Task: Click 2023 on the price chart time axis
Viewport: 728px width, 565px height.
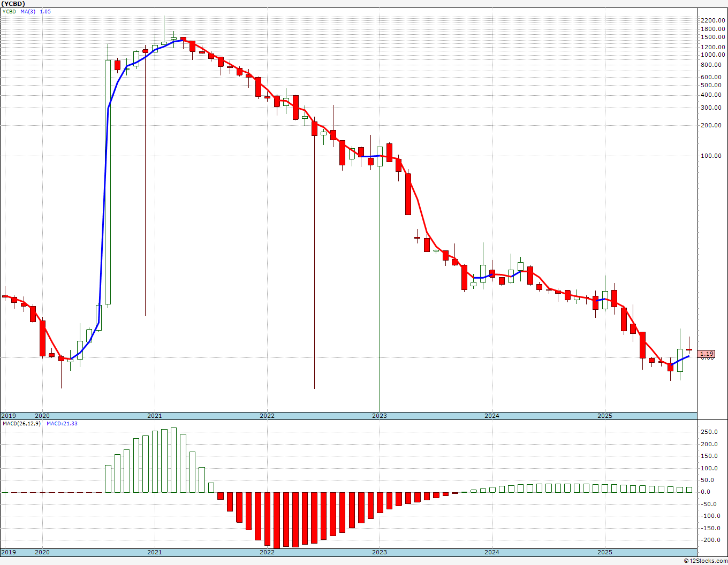Action: tap(380, 416)
